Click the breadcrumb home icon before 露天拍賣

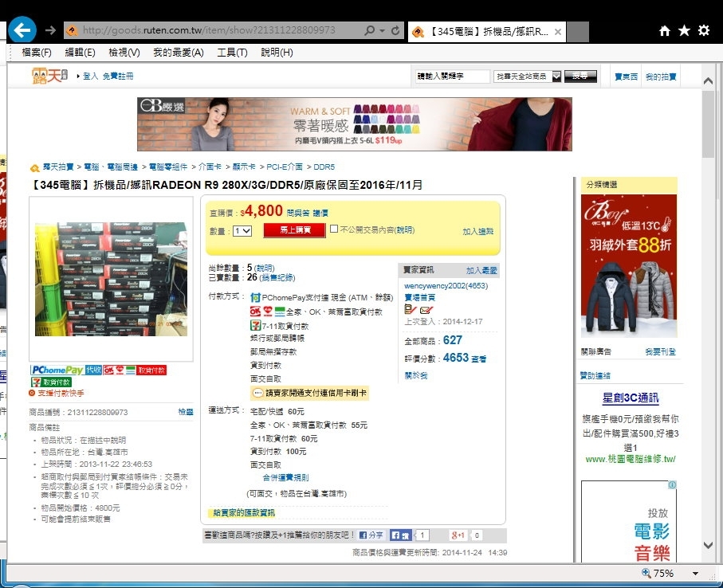click(x=34, y=168)
